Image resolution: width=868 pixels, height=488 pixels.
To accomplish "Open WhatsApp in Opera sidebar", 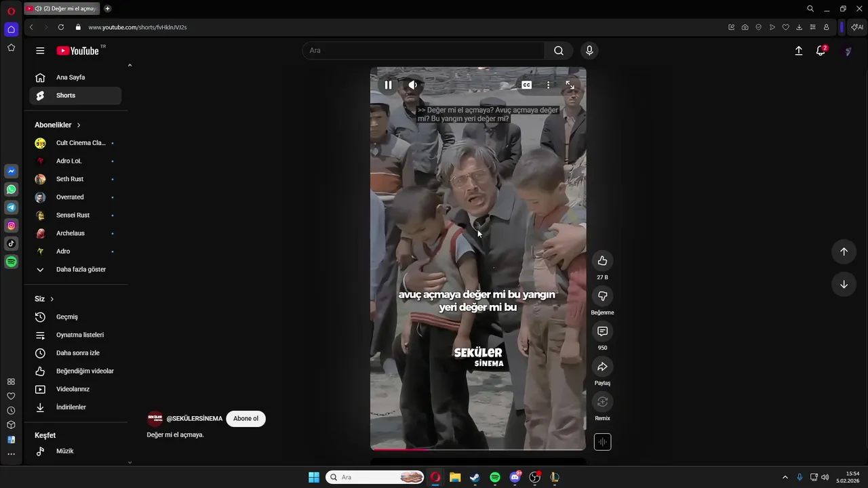I will (x=12, y=190).
